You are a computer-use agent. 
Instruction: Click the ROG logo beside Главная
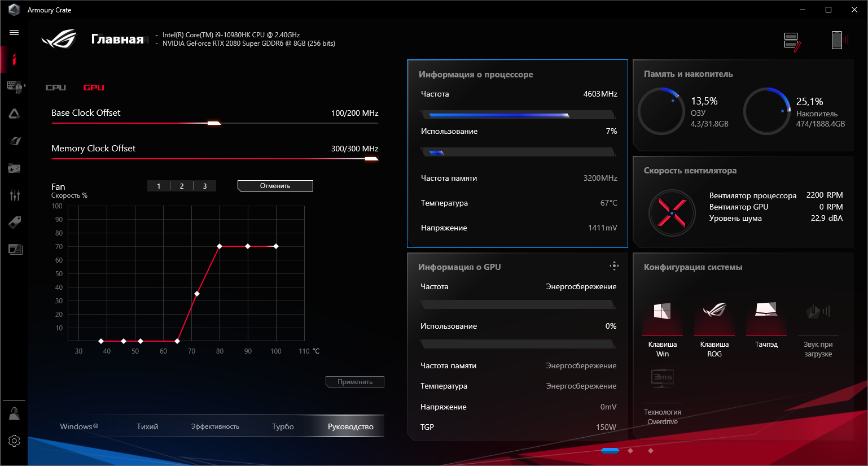tap(59, 38)
